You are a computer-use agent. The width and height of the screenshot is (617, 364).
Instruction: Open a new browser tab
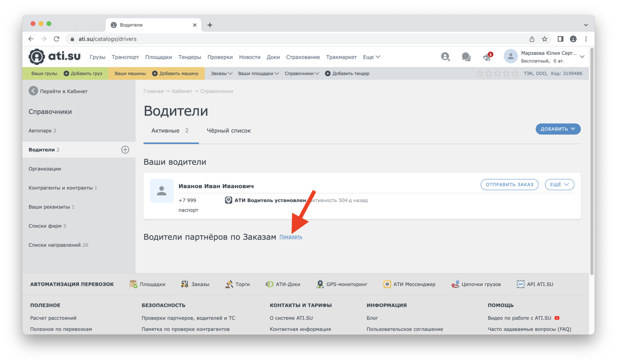[x=210, y=25]
